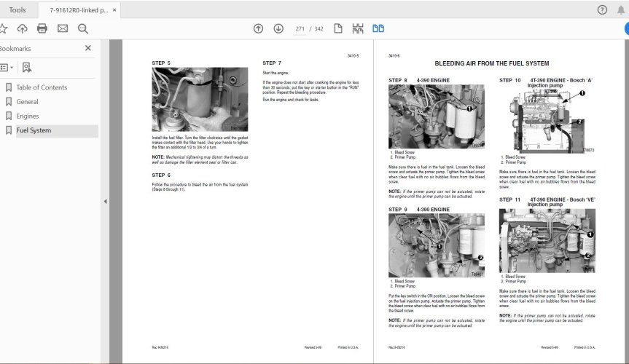The image size is (629, 364).
Task: Select the single page view icon
Action: (338, 28)
